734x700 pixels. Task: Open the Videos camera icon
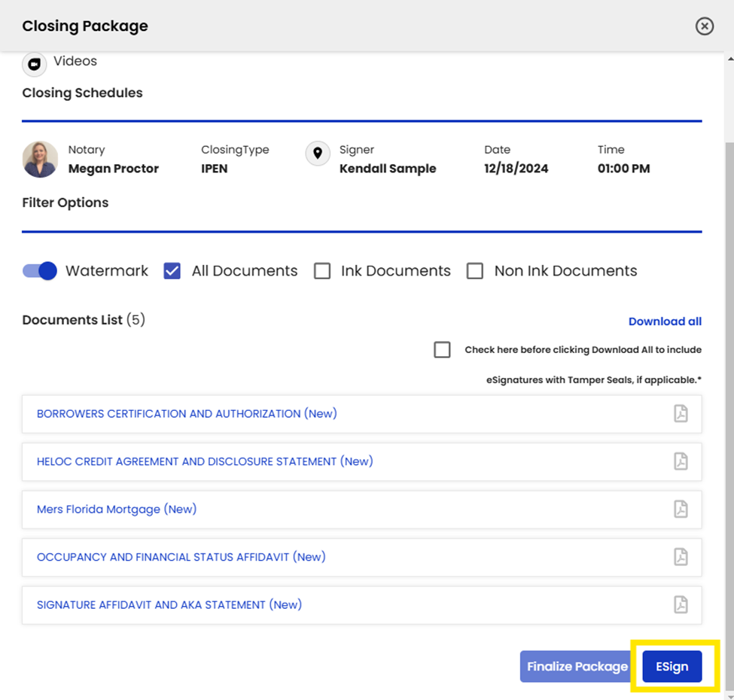34,64
